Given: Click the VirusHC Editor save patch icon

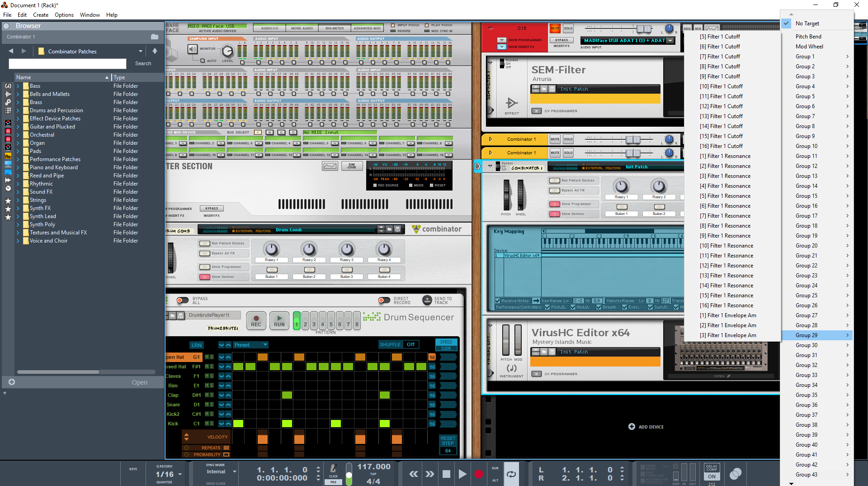Looking at the screenshot, I should click(552, 352).
